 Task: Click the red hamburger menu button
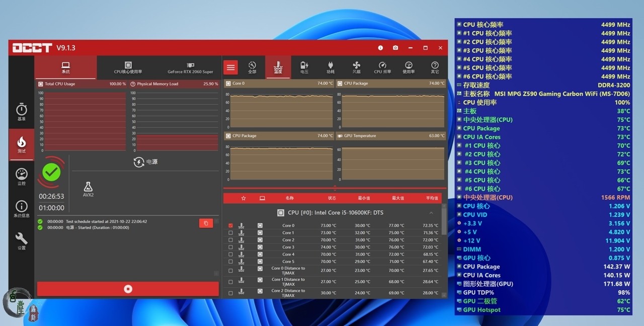(x=230, y=67)
